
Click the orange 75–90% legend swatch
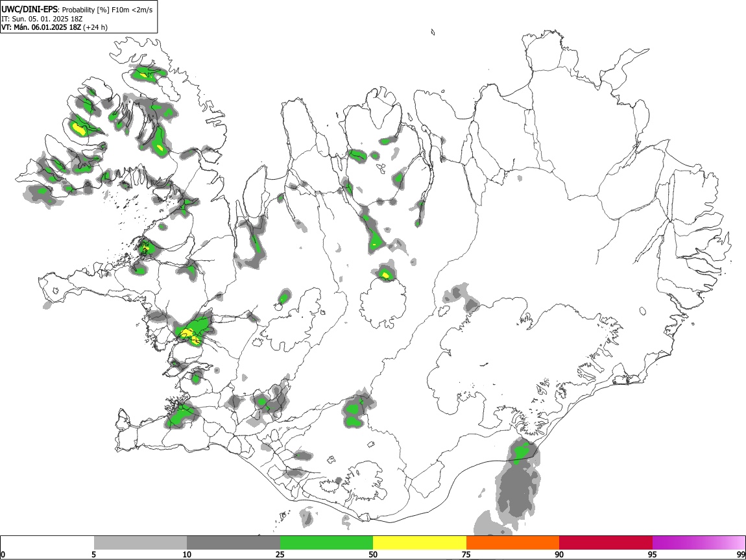click(x=513, y=543)
